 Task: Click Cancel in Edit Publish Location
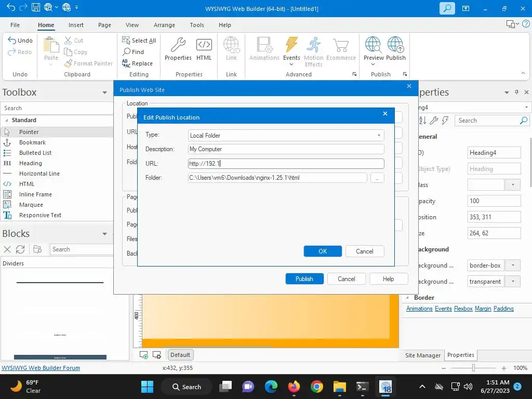(365, 251)
